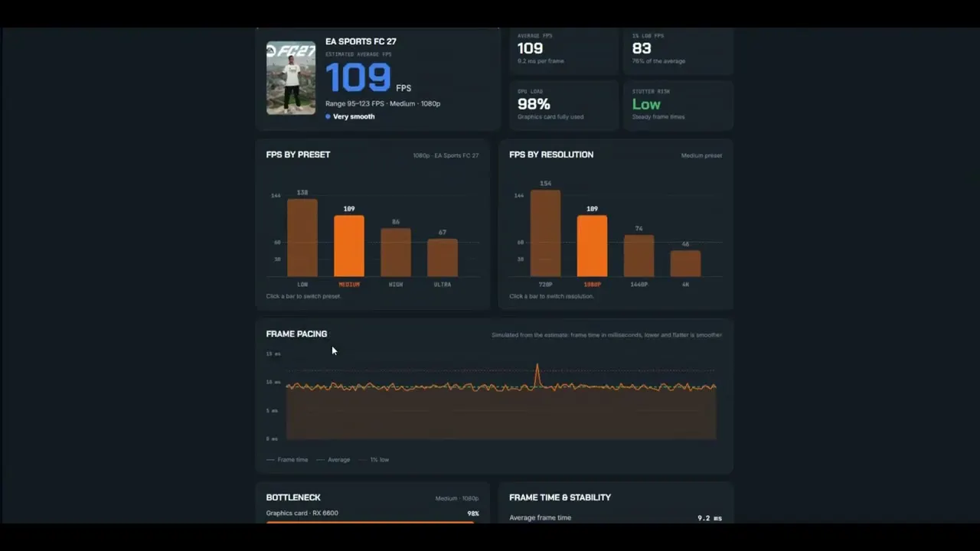Screen dimensions: 980x551
Task: Open the EA Sports FC 27 cover thumbnail
Action: (291, 77)
